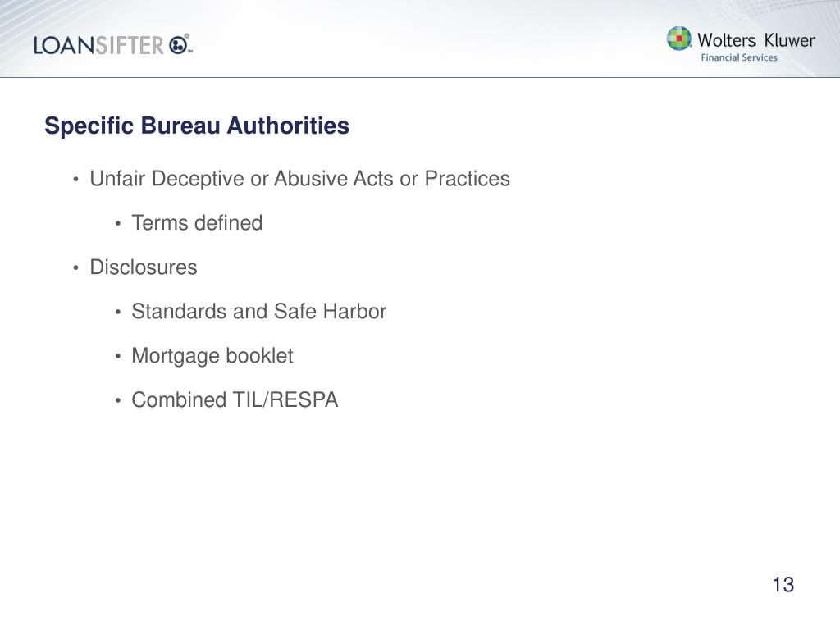Click Standards and Safe Harbor line
The width and height of the screenshot is (840, 630).
click(x=258, y=311)
